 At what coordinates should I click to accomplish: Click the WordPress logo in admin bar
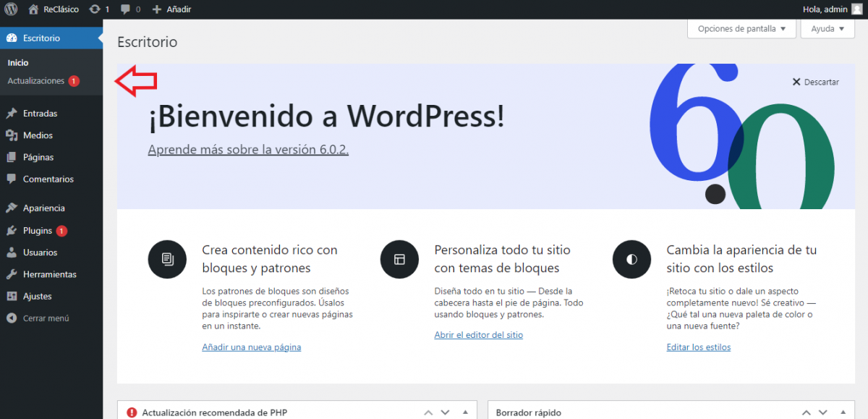12,9
